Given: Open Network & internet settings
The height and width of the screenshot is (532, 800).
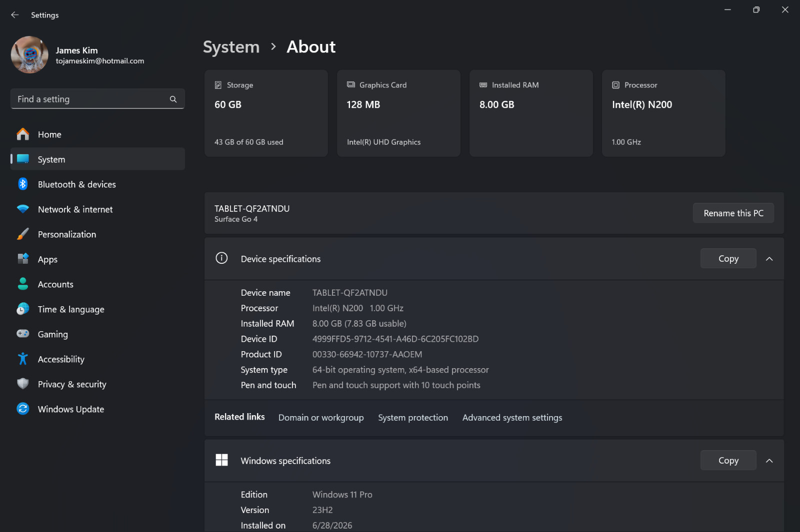Looking at the screenshot, I should click(x=97, y=209).
